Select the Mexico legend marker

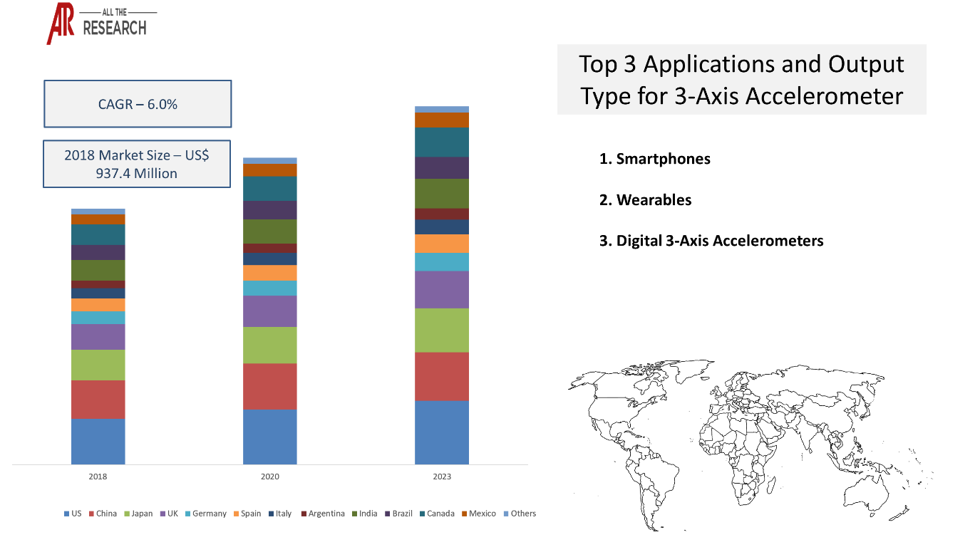[x=463, y=513]
